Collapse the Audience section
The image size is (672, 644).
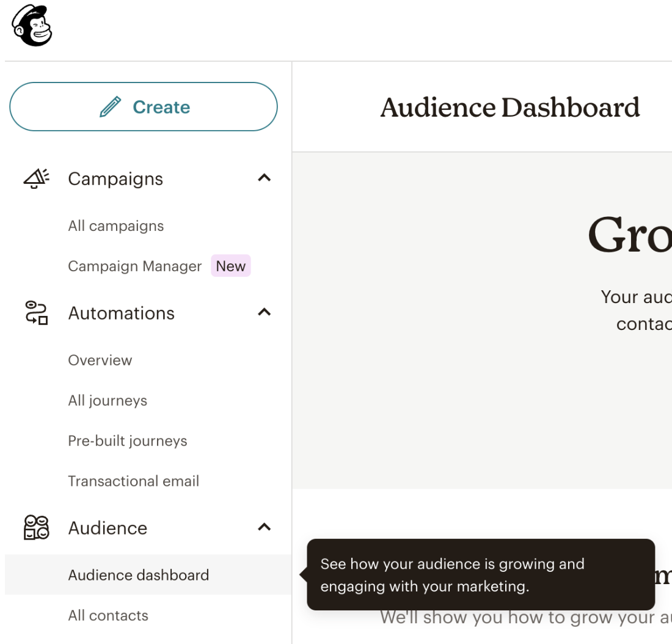[265, 527]
